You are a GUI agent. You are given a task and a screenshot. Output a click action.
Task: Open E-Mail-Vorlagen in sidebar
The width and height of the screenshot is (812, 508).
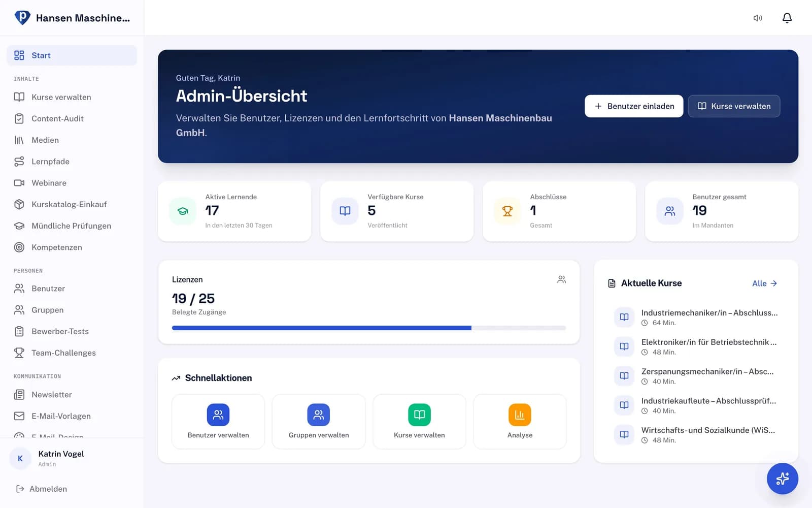(x=72, y=416)
